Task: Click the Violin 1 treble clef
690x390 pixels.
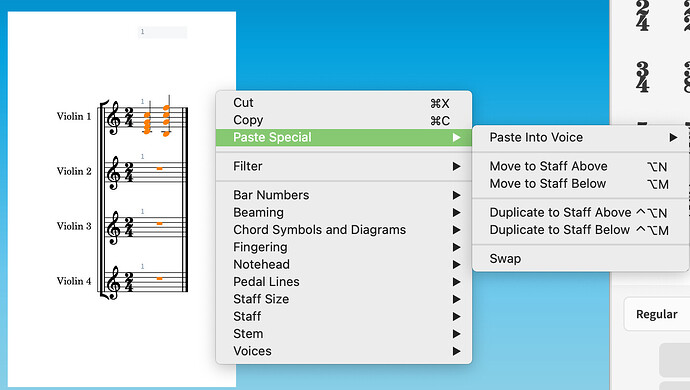Action: pyautogui.click(x=114, y=118)
